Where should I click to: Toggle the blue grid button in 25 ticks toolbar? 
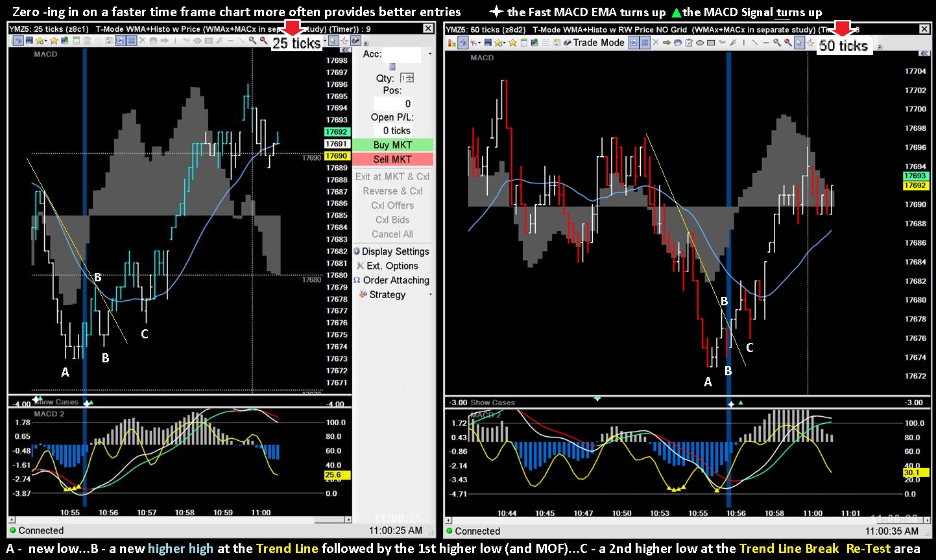click(132, 40)
